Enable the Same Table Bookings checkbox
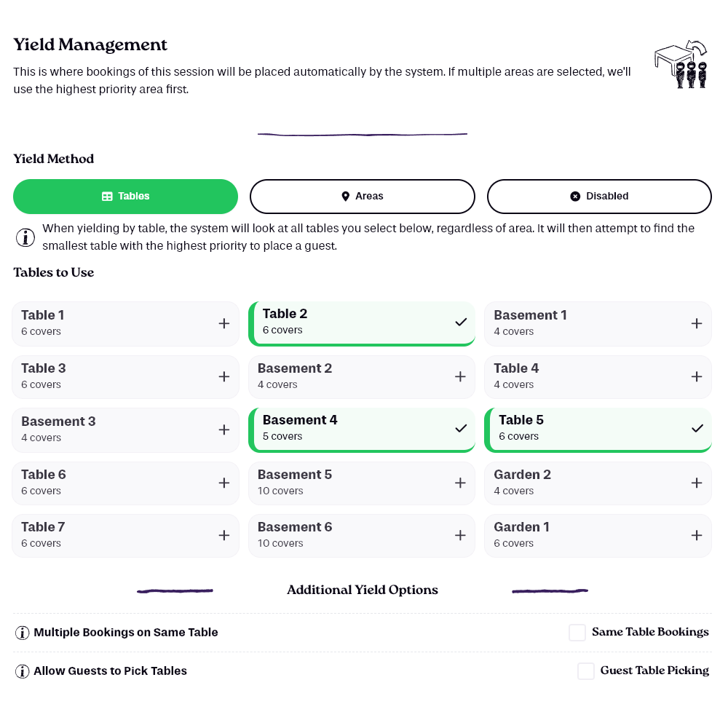The width and height of the screenshot is (728, 704). pyautogui.click(x=577, y=633)
